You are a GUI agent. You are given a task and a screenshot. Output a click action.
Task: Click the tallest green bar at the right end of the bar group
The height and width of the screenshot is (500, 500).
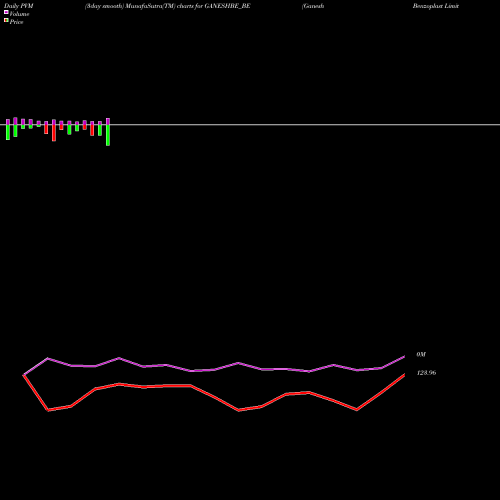(108, 135)
